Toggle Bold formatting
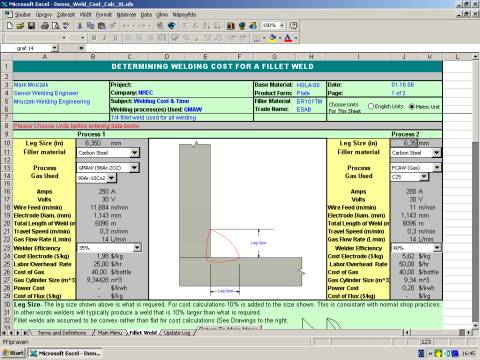 (94, 38)
